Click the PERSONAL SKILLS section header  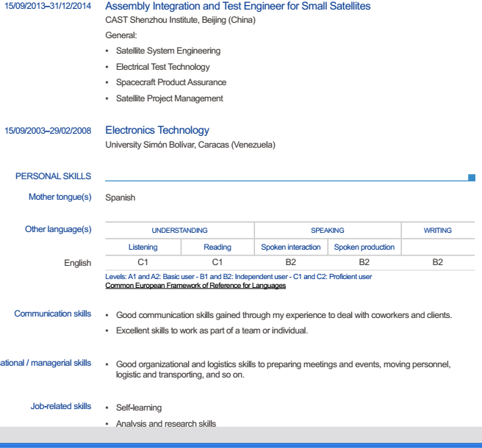[54, 176]
